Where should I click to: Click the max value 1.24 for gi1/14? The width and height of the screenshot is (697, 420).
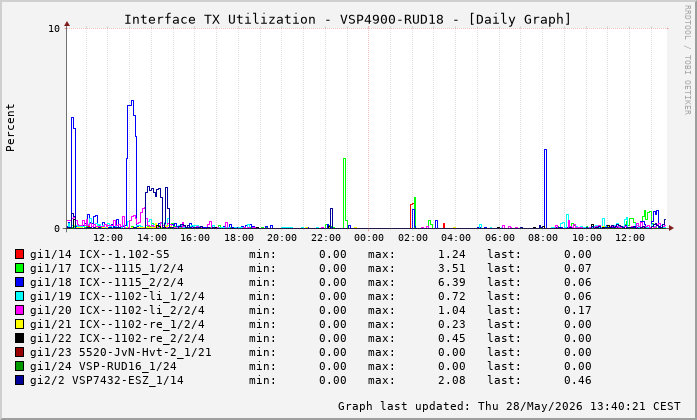452,254
